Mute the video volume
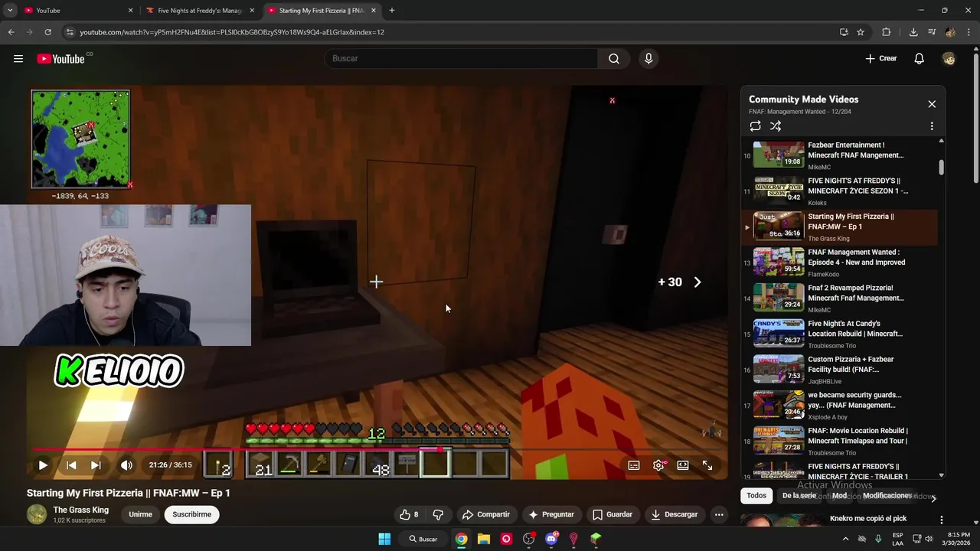This screenshot has height=551, width=980. pyautogui.click(x=126, y=465)
